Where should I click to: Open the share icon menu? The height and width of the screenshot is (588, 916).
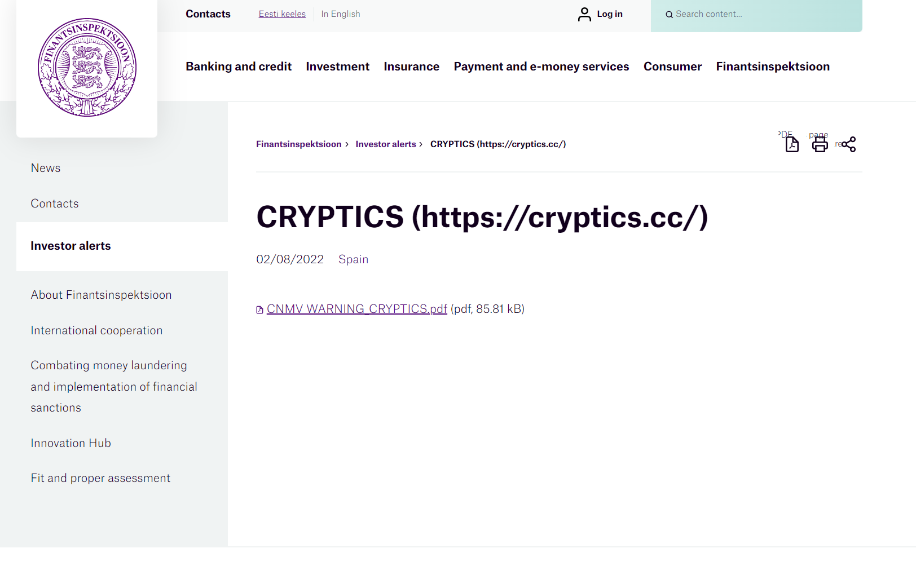tap(848, 144)
